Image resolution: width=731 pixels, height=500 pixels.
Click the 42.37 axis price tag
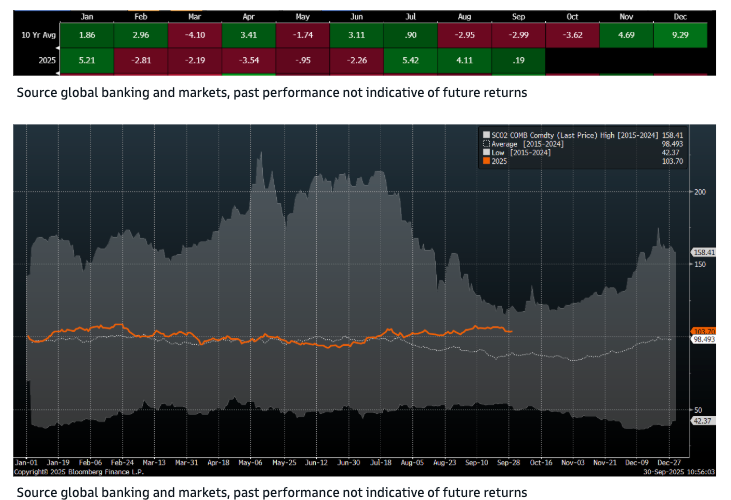(702, 420)
